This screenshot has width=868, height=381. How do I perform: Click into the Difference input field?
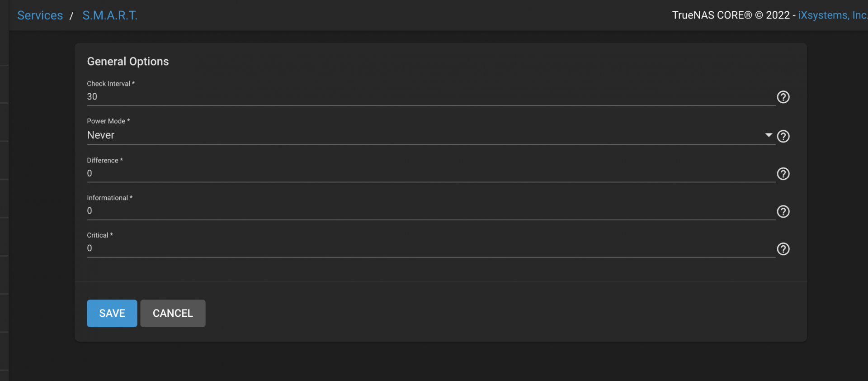point(429,173)
